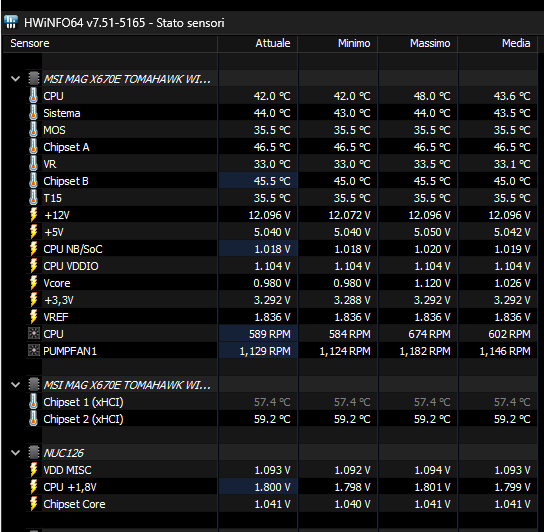Click the thermometer icon beside VR
The height and width of the screenshot is (532, 544).
pyautogui.click(x=33, y=164)
